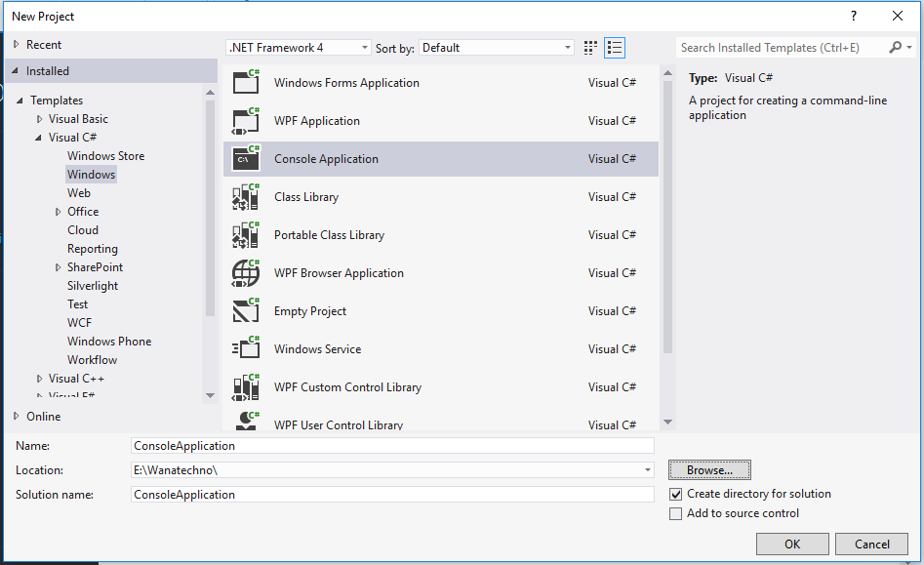Select the Silverlight templates category

pyautogui.click(x=93, y=285)
